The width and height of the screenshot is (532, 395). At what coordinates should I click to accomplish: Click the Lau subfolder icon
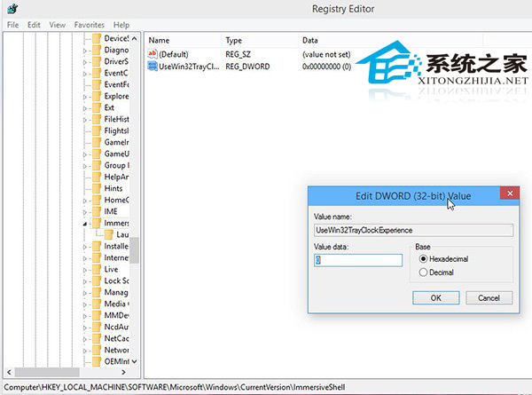point(109,234)
